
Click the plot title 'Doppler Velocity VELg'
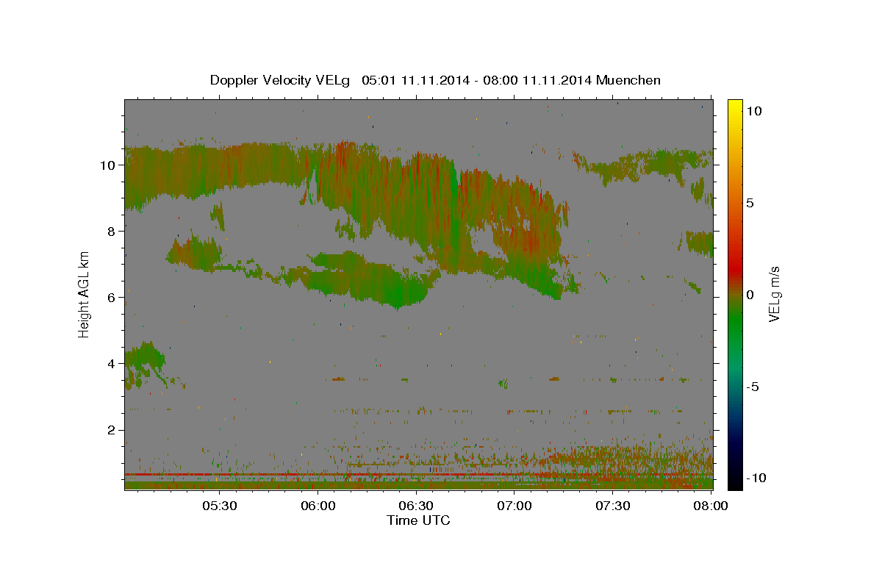[x=282, y=80]
